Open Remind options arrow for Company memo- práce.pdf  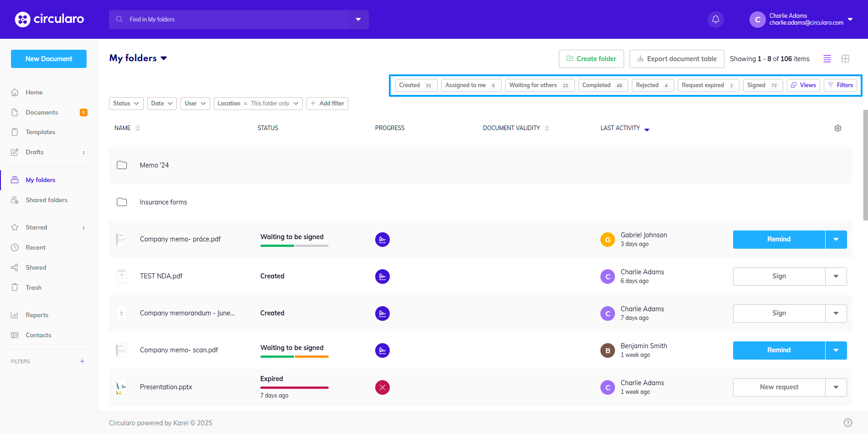pos(836,240)
